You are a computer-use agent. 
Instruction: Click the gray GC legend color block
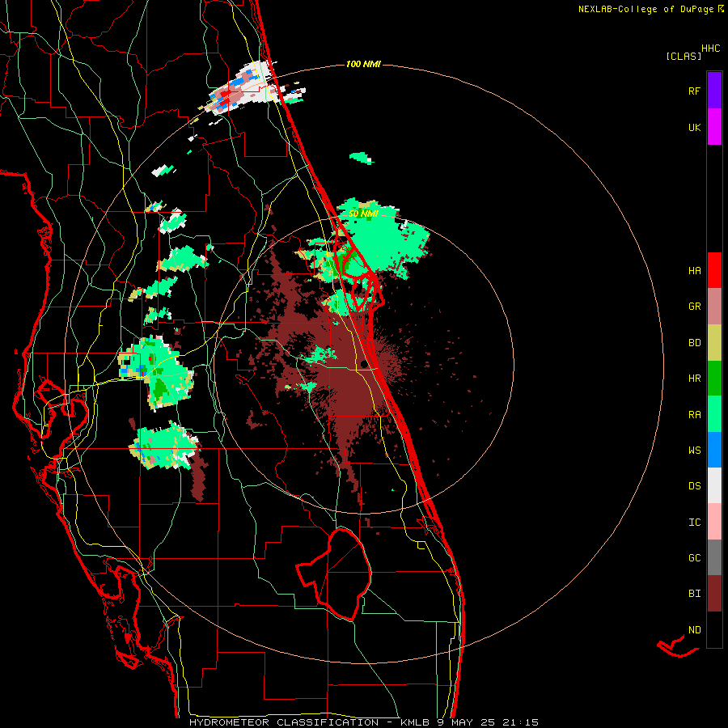pyautogui.click(x=714, y=557)
